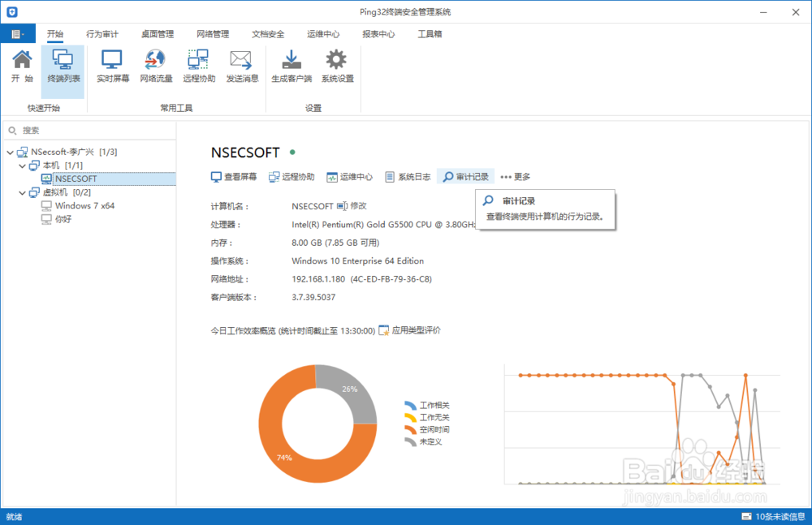Click the 工作相关 legend swatch

(410, 406)
